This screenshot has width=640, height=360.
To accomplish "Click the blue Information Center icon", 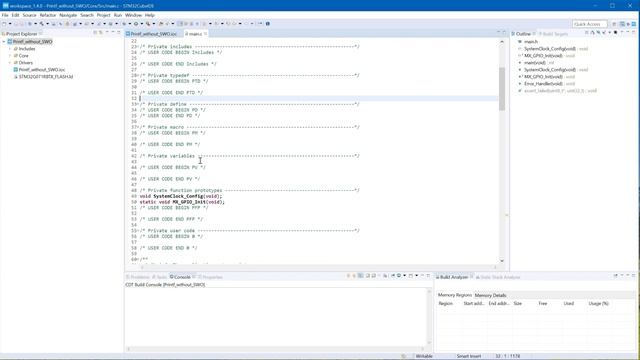I will (x=268, y=24).
